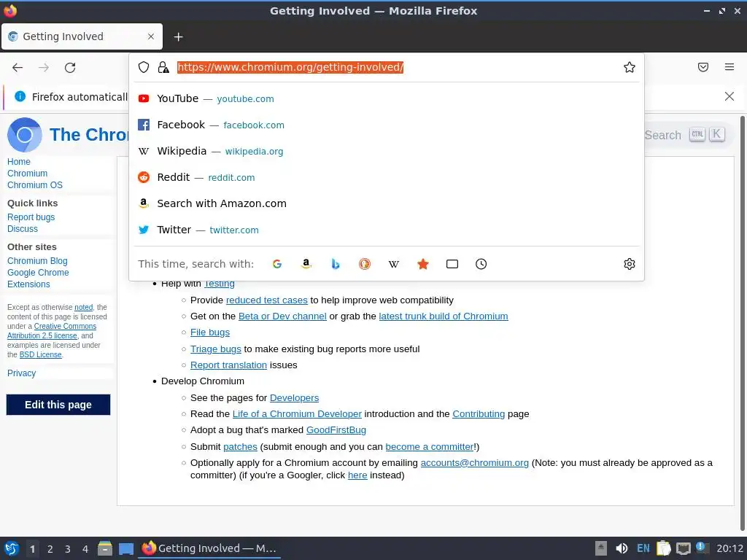
Task: Open the file manager taskbar icon
Action: pyautogui.click(x=105, y=548)
